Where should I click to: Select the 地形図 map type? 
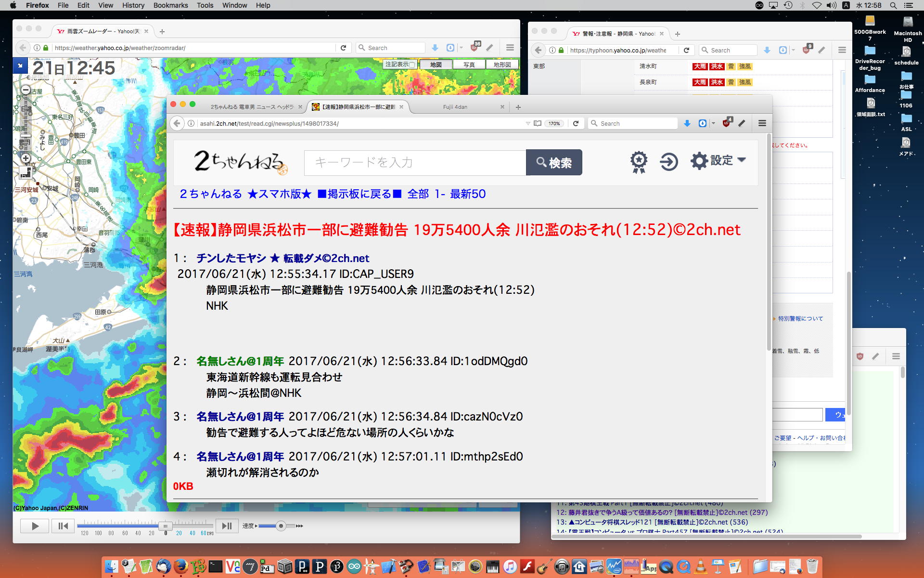pyautogui.click(x=502, y=65)
